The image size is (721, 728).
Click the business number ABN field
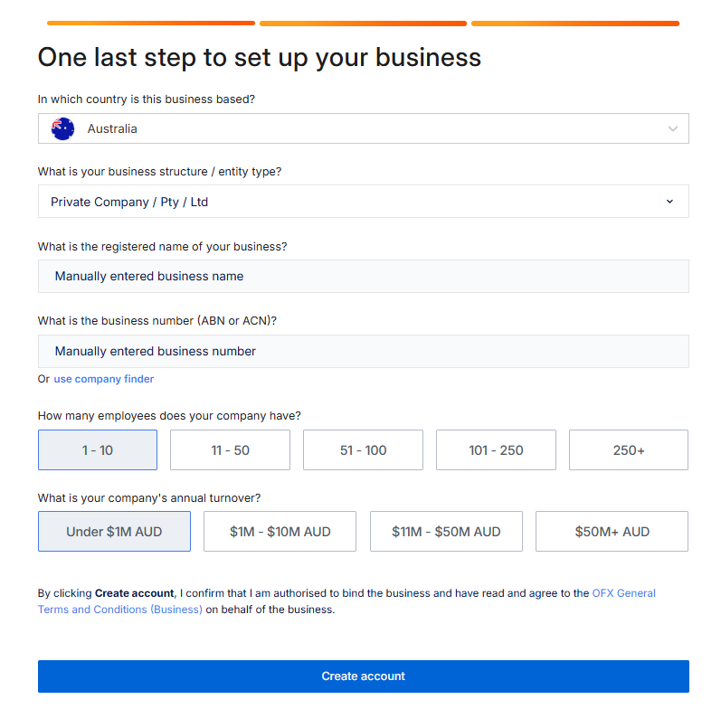pos(363,351)
